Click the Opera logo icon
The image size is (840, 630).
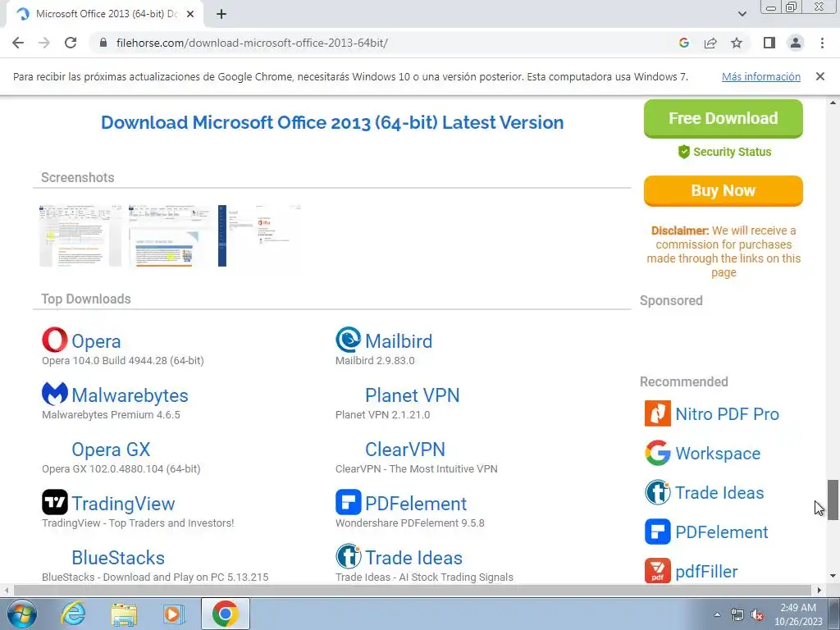55,340
